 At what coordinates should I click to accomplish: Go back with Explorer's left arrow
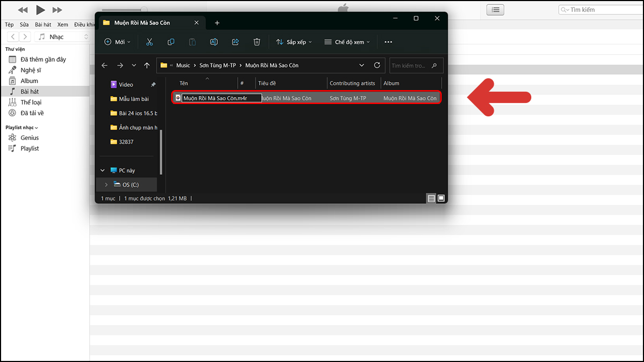(x=105, y=65)
